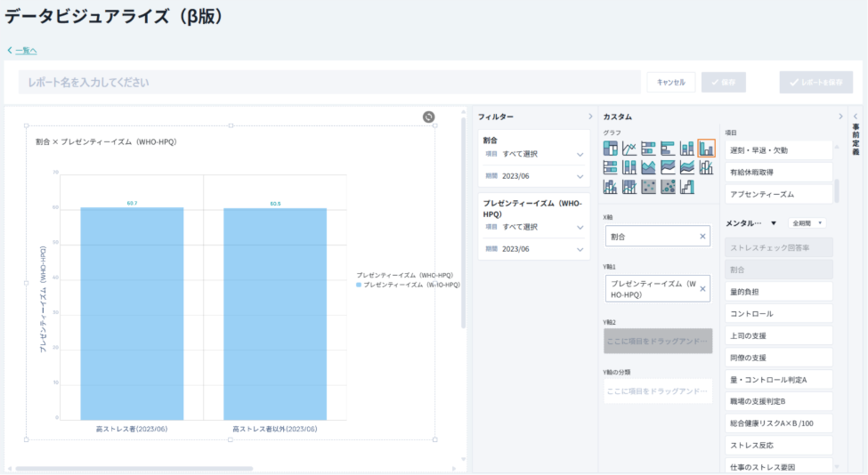Select 同僚の支援 item

coord(778,358)
